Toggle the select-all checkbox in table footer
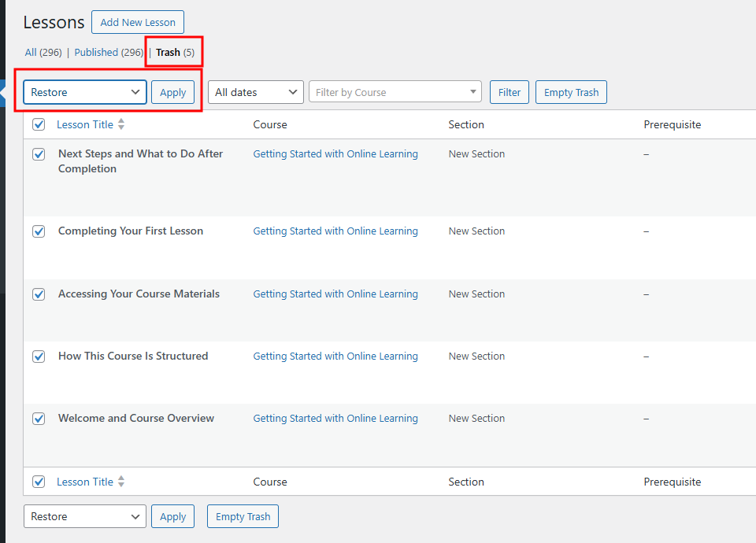The width and height of the screenshot is (756, 543). (x=39, y=482)
